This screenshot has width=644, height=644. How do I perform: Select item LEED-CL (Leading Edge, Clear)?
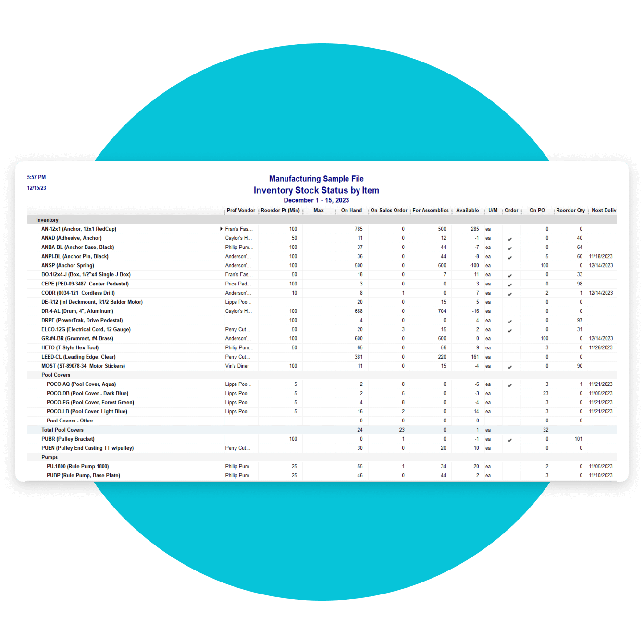click(78, 357)
